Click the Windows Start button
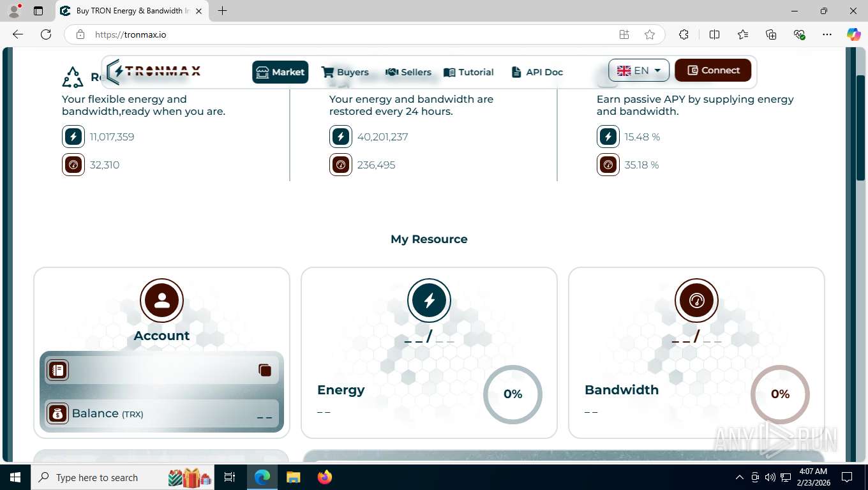The height and width of the screenshot is (490, 868). (15, 477)
